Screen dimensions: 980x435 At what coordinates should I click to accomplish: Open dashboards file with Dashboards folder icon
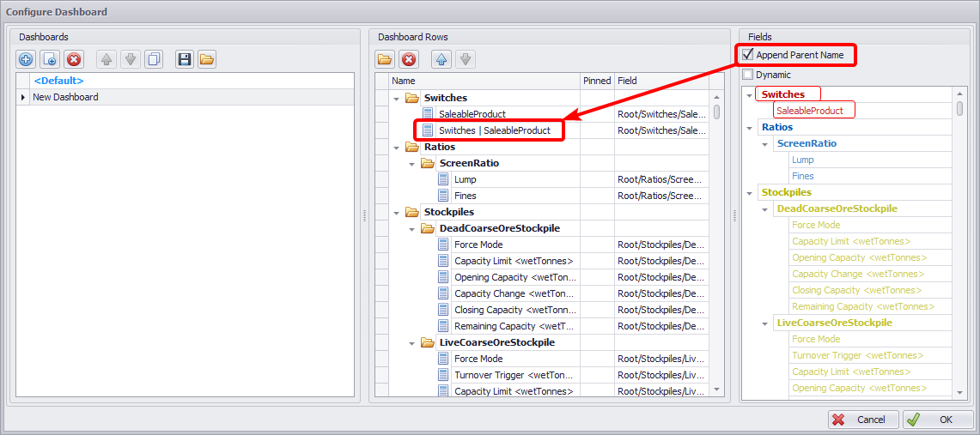pyautogui.click(x=207, y=59)
